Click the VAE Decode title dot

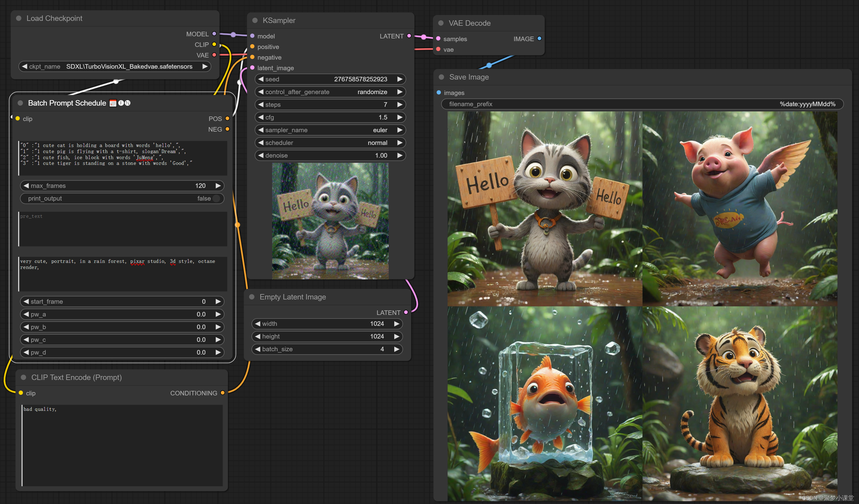tap(441, 23)
